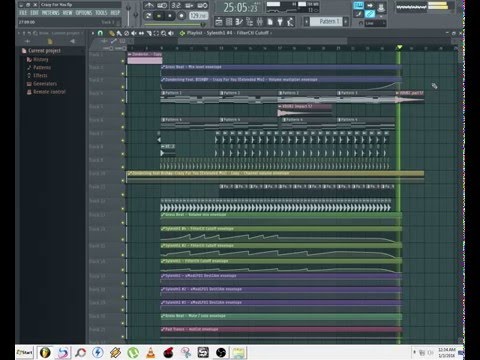This screenshot has height=360, width=480.
Task: Toggle the highlighted link button in snap panel
Action: coord(370,14)
